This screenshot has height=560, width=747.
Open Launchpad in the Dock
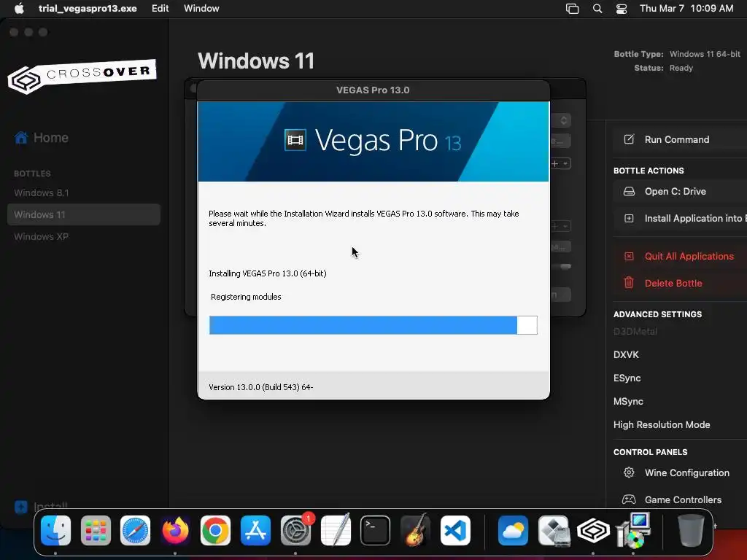(96, 530)
